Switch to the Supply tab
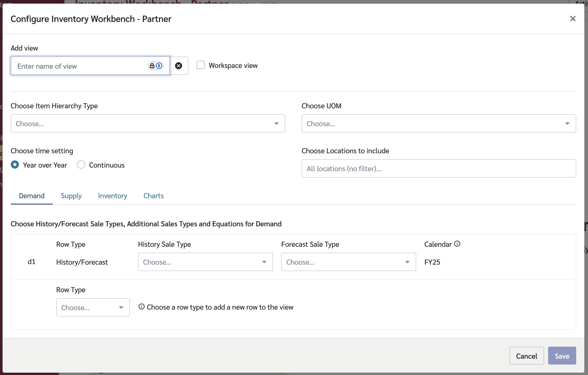The image size is (588, 375). 71,196
